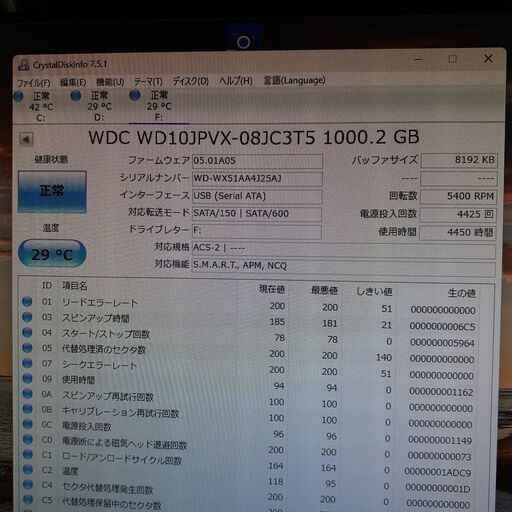
Task: Click the blue 正常 health status button
Action: [52, 192]
